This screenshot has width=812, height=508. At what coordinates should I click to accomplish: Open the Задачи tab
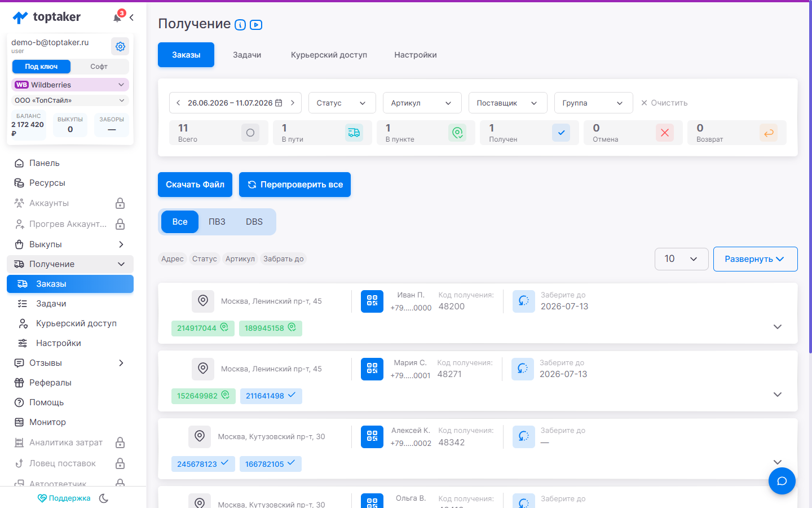coord(247,55)
